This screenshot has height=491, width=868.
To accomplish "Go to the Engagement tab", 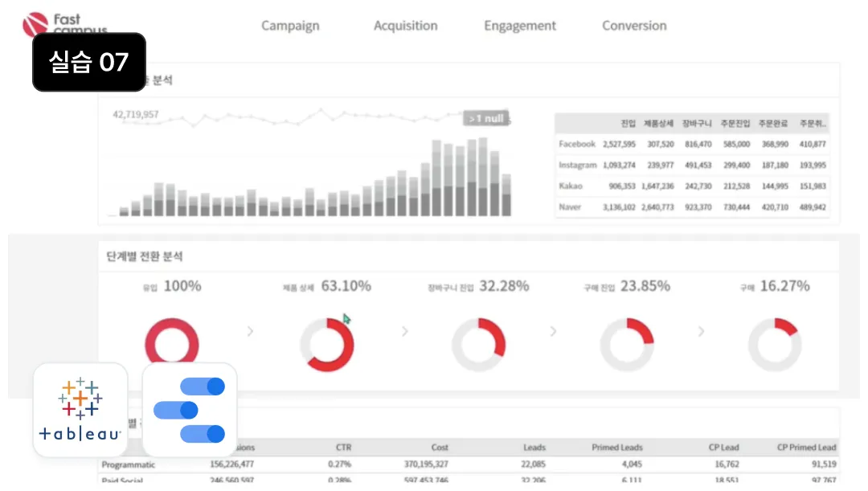I will 520,26.
